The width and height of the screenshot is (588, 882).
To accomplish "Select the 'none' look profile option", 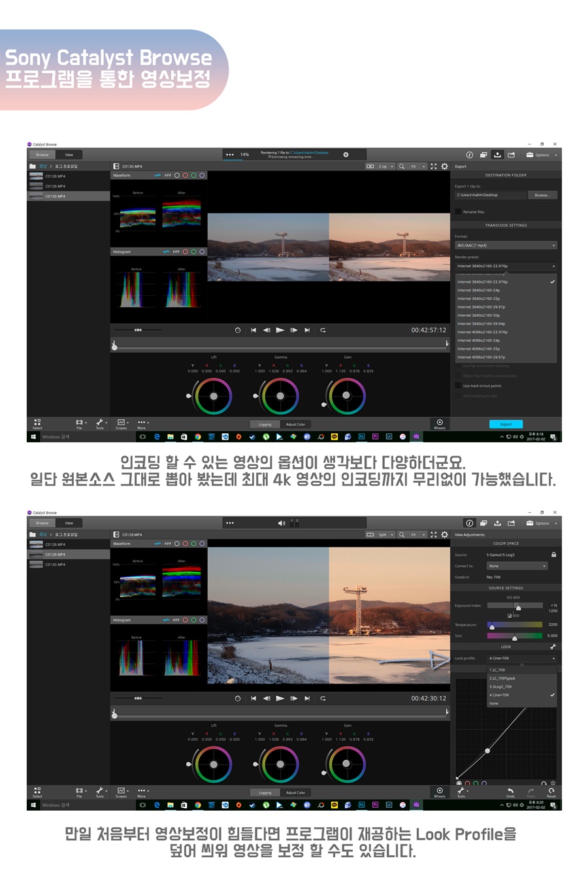I will pos(523,704).
